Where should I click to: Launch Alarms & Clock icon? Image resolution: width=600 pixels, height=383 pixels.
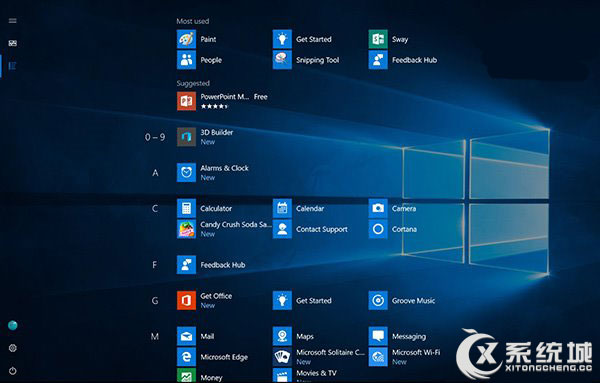186,173
